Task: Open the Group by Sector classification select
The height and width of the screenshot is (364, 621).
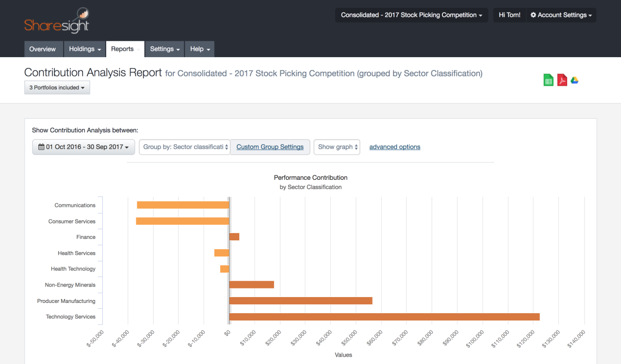Action: 185,147
